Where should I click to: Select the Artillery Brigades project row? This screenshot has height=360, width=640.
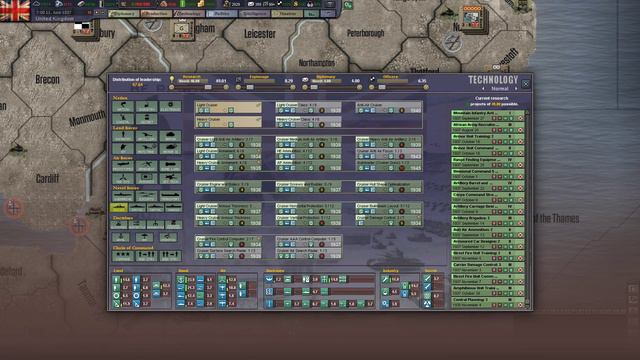(487, 221)
